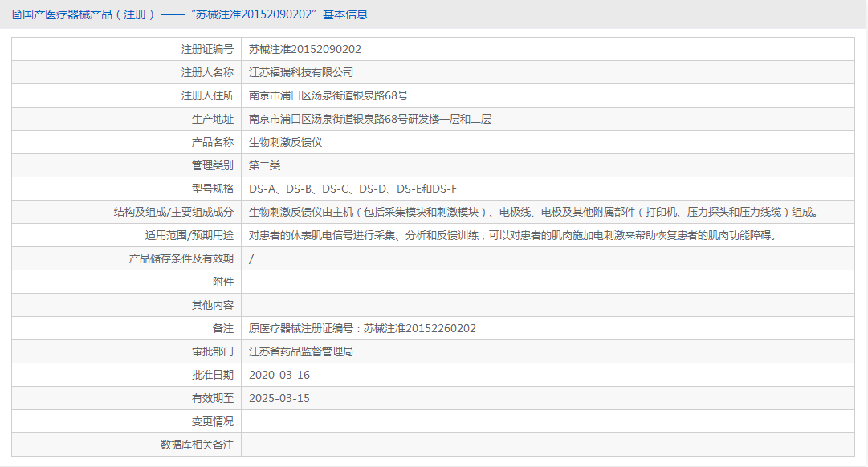Viewport: 868px width, 467px height.
Task: Click the label 其他内容
Action: coord(213,305)
